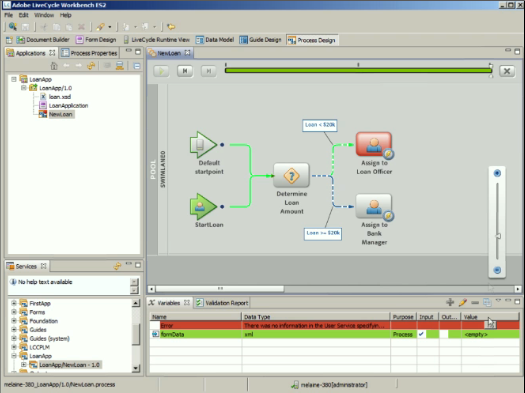Expand the Forms services node
The width and height of the screenshot is (525, 393).
tap(14, 312)
